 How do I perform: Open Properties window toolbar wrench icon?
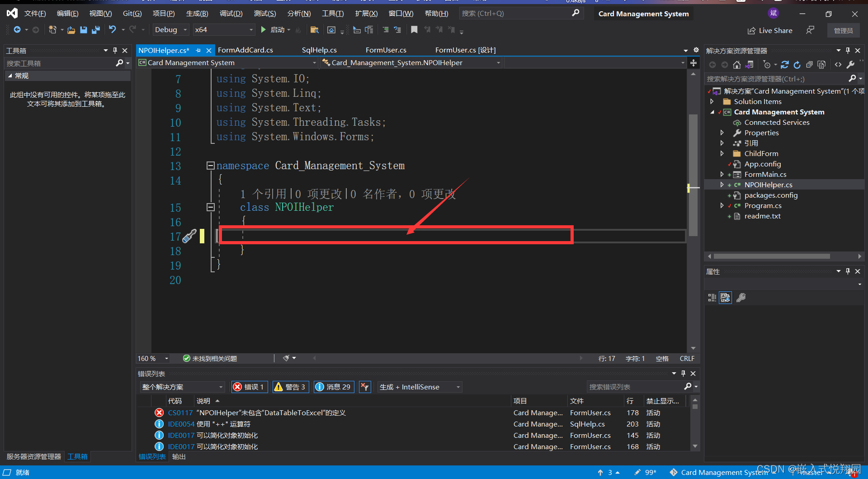click(741, 298)
